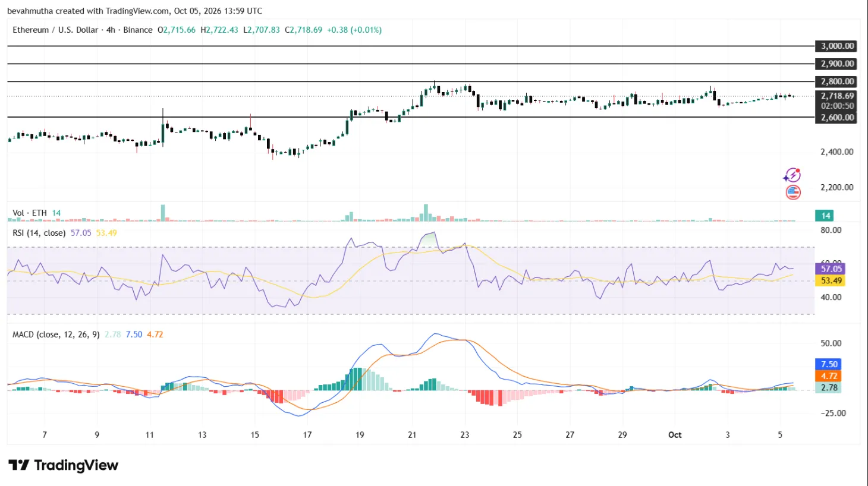This screenshot has height=486, width=868.
Task: Select the 2,900.00 price level label
Action: [x=837, y=64]
